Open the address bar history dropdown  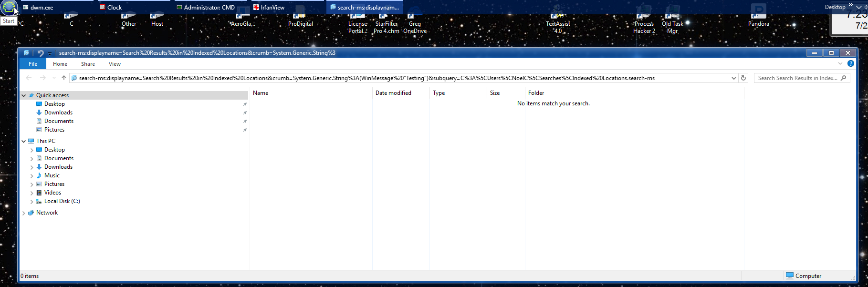tap(733, 78)
